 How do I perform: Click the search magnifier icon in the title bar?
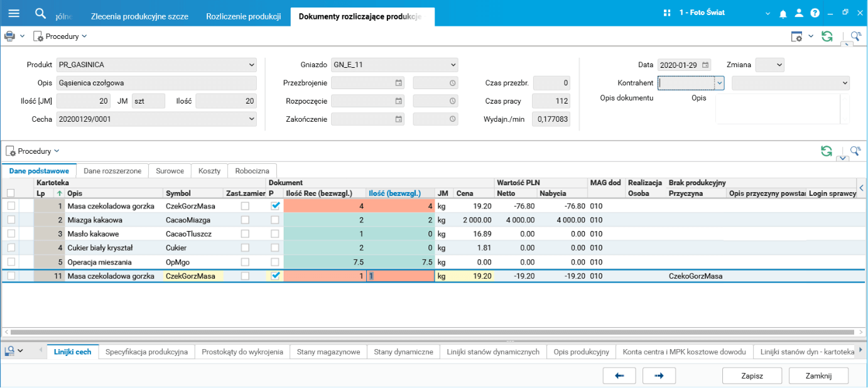coord(40,13)
